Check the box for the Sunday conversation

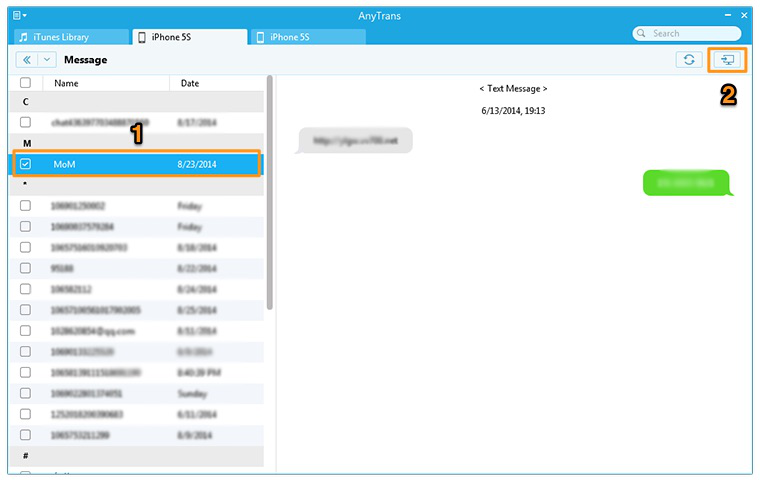point(25,393)
